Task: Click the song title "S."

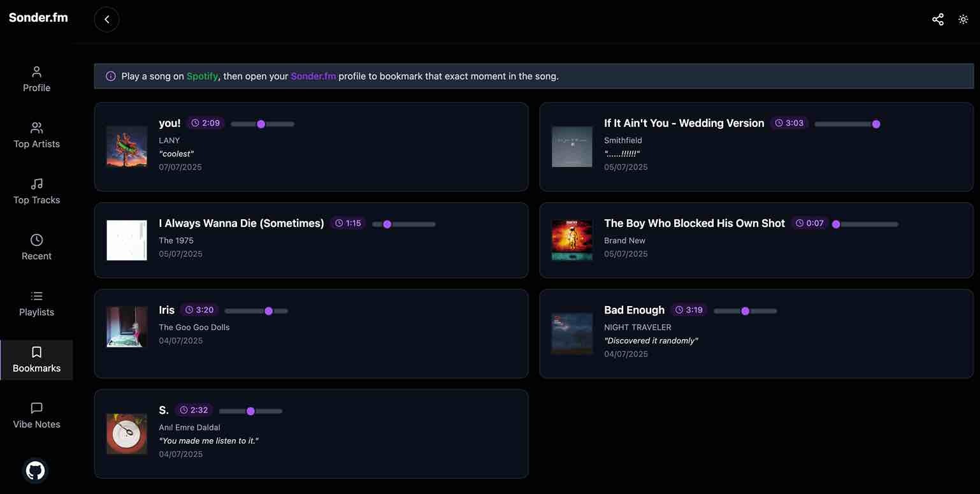Action: pos(164,410)
